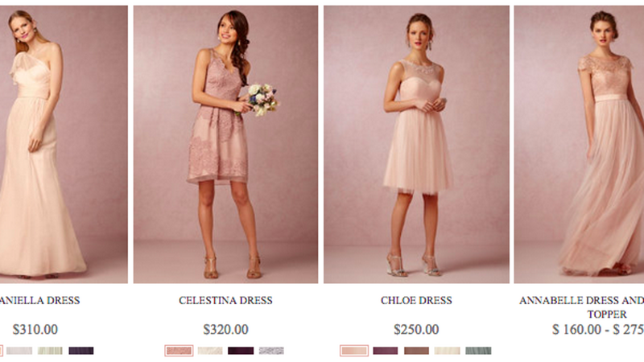Open the Annabelle Dress and Topper photo
This screenshot has height=362, width=644.
pos(579,144)
